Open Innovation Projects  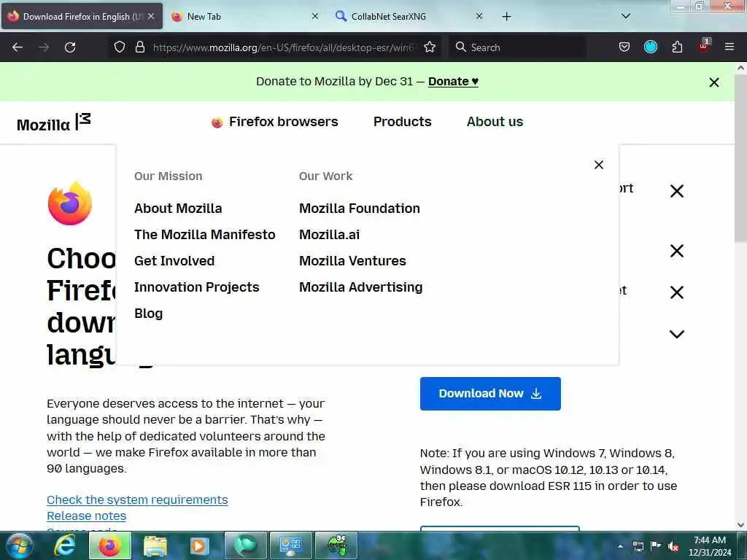click(x=197, y=287)
